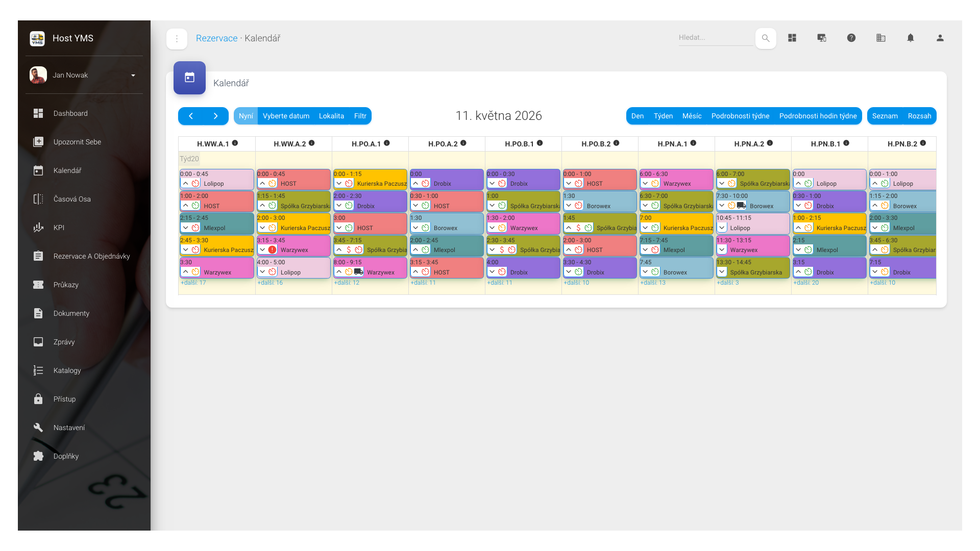The height and width of the screenshot is (551, 980).
Task: Expand H.PO.A.1 Drobix 2:00 - 2:30 entry
Action: pos(339,206)
